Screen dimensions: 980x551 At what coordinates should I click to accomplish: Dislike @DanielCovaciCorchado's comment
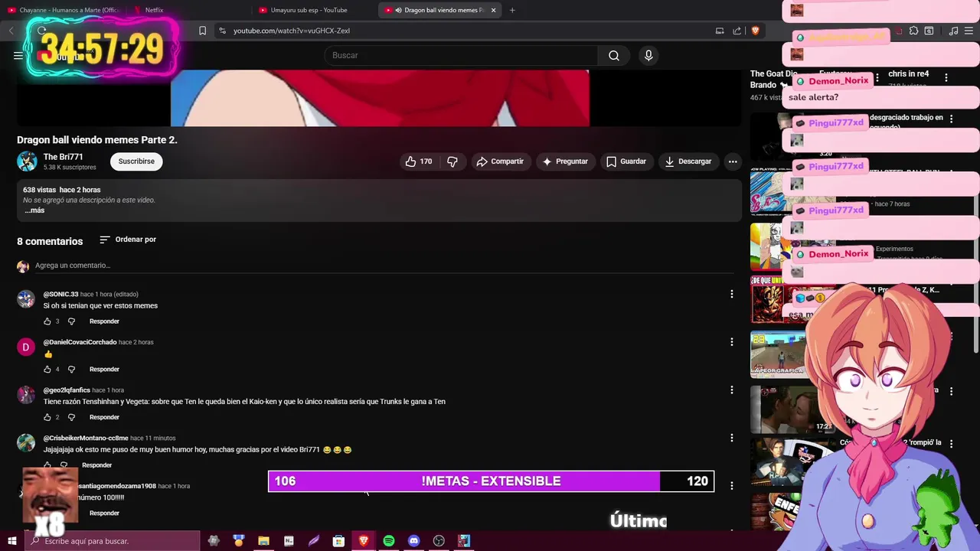pyautogui.click(x=71, y=370)
